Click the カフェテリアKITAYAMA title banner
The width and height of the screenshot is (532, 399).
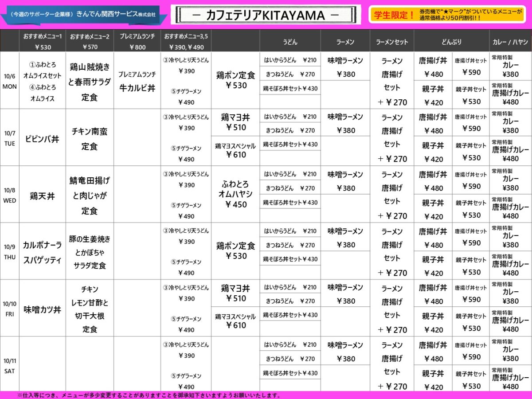266,16
